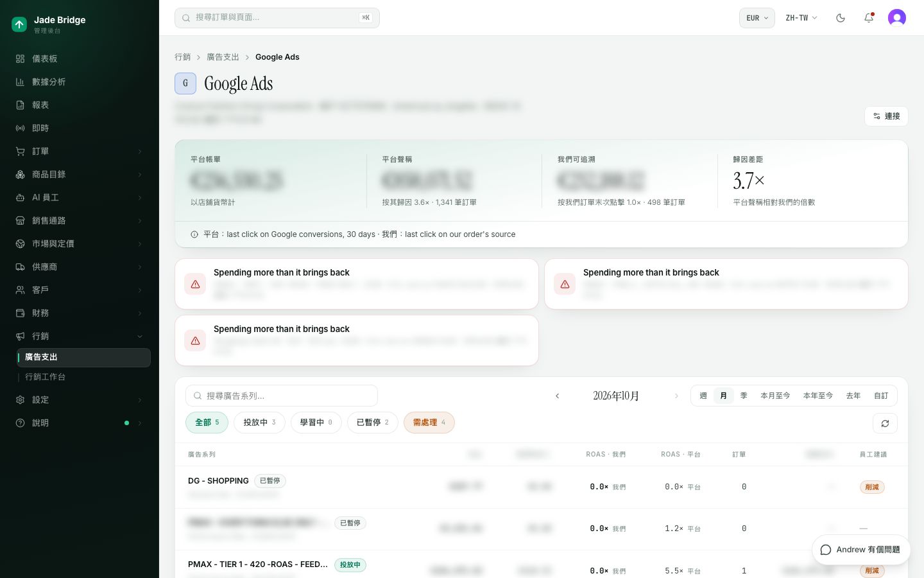Focus the 搜尋廣告系列 search field
Image resolution: width=924 pixels, height=578 pixels.
[x=282, y=396]
